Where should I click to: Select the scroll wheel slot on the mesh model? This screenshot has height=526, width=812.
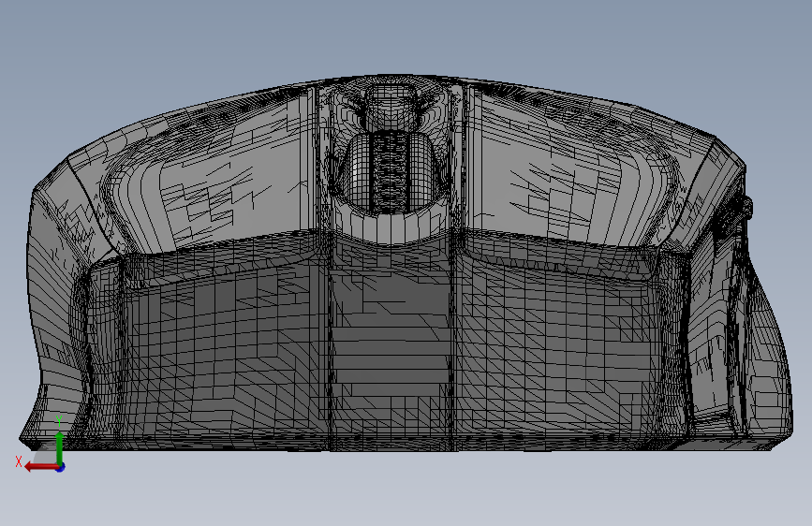tap(390, 172)
